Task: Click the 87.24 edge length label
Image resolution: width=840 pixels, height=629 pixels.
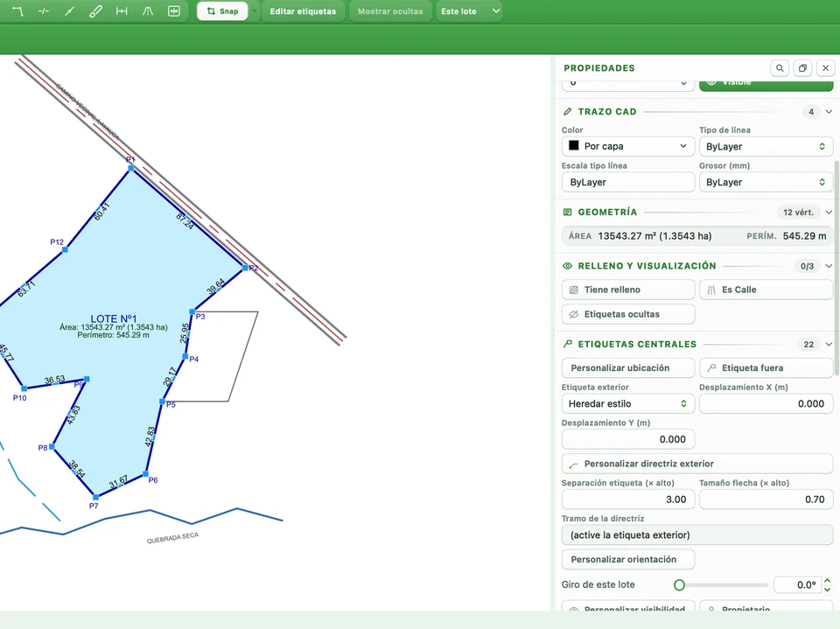Action: pos(185,220)
